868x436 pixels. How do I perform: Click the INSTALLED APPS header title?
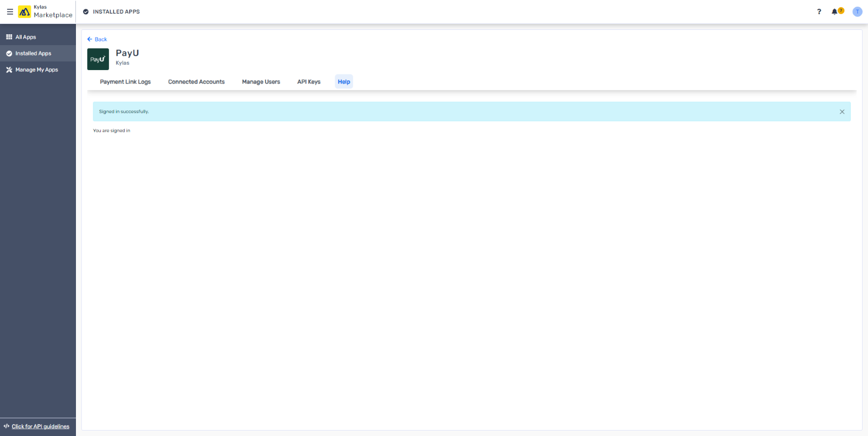pyautogui.click(x=116, y=11)
